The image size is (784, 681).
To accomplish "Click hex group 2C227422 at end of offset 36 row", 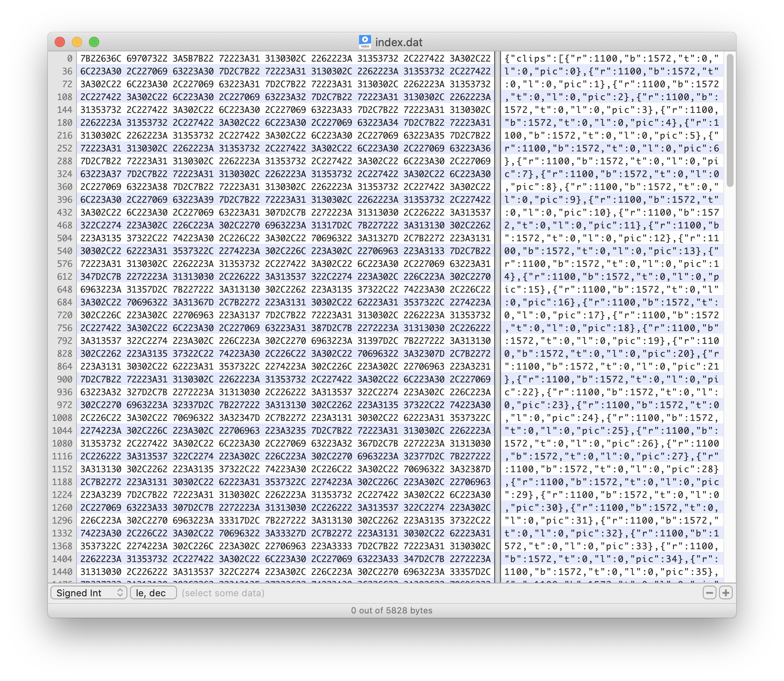I will coord(470,71).
